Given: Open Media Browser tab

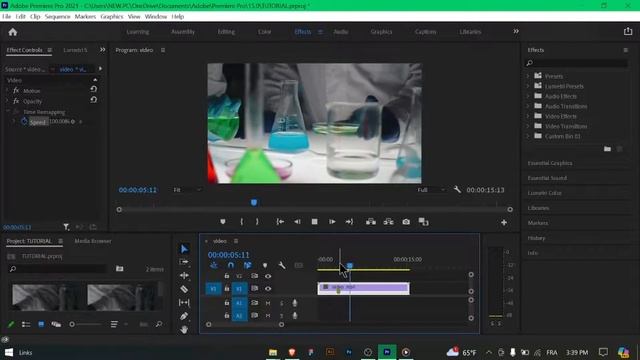Looking at the screenshot, I should pyautogui.click(x=93, y=241).
